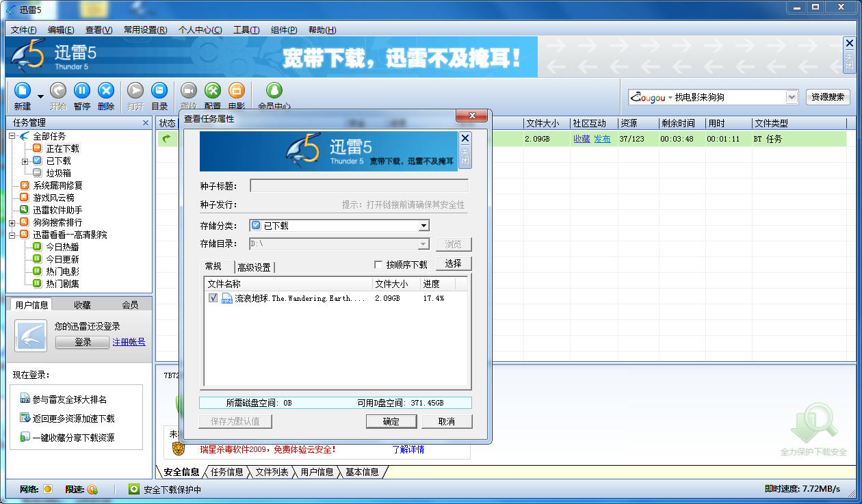Click the green arrow status icon of the download row
862x504 pixels.
pos(166,139)
